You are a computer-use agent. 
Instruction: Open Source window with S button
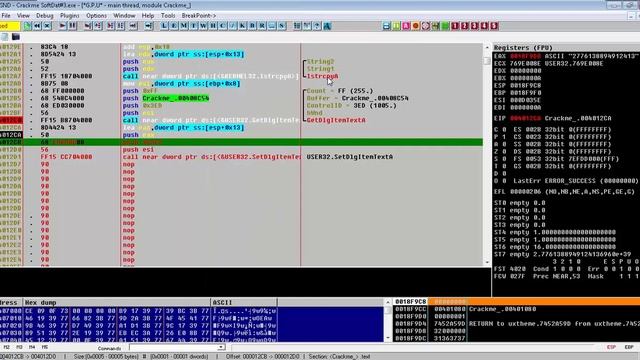pos(282,26)
